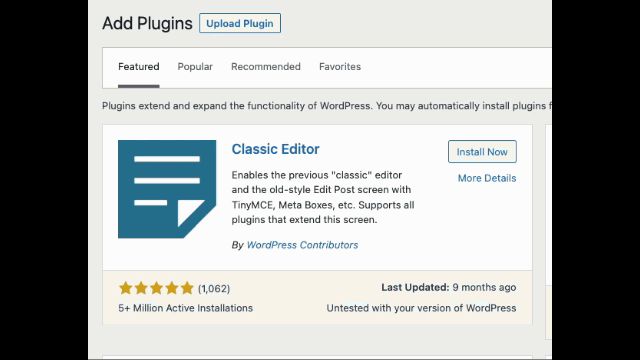
Task: Click the Classic Editor description paragraph
Action: tap(323, 197)
